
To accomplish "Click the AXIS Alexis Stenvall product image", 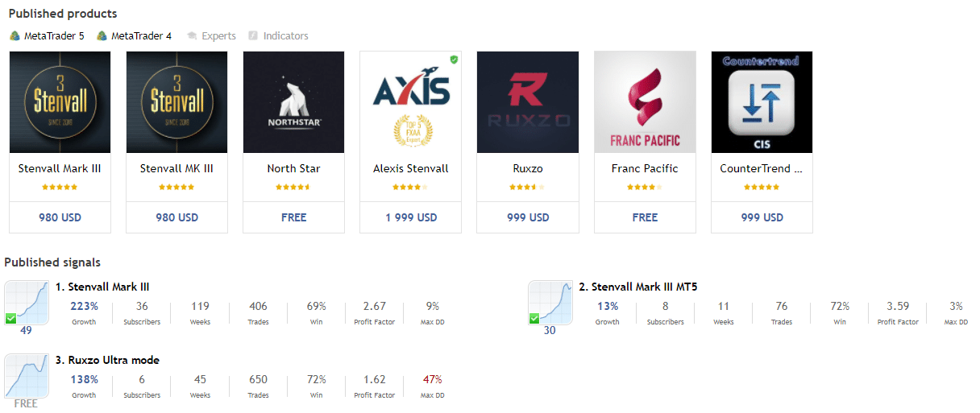I will click(x=410, y=102).
